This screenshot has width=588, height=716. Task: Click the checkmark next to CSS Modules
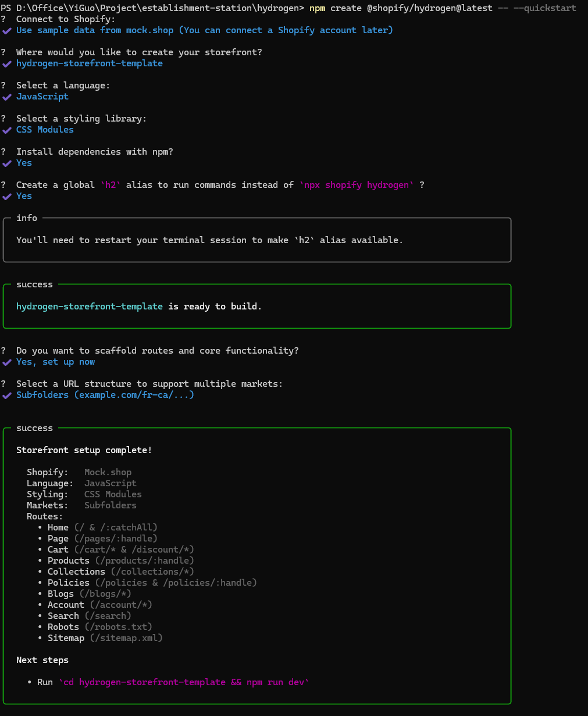tap(6, 130)
